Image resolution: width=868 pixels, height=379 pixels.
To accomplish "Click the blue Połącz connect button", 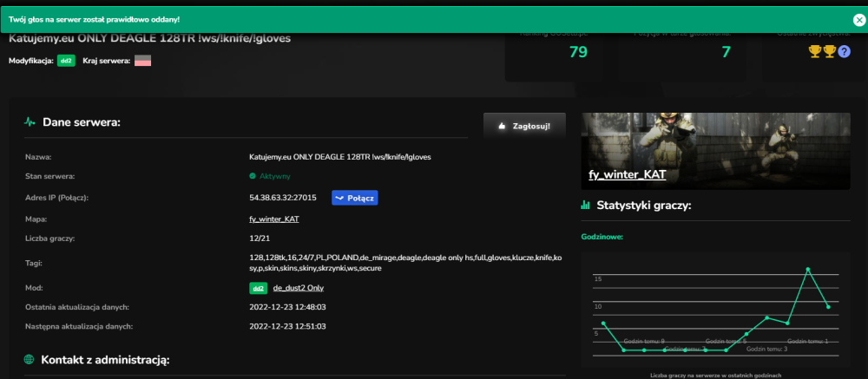I will click(355, 198).
